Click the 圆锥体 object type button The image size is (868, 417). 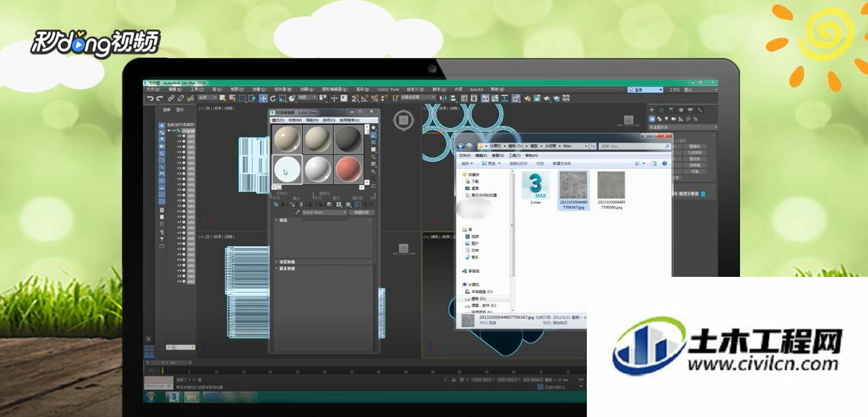tap(695, 146)
